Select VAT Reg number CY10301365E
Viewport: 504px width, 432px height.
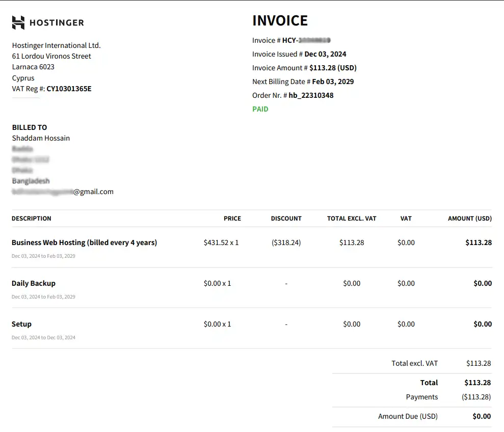(x=69, y=89)
